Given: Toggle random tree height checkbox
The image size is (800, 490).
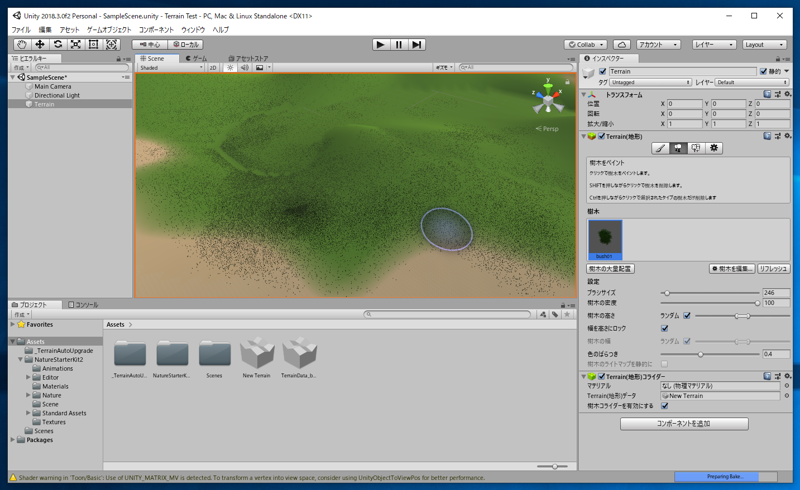Looking at the screenshot, I should (687, 315).
